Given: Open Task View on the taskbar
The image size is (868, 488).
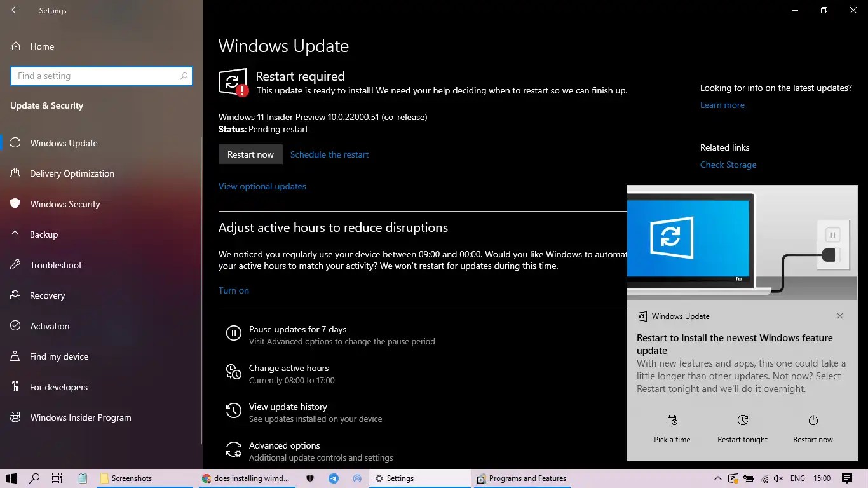Looking at the screenshot, I should coord(57,478).
